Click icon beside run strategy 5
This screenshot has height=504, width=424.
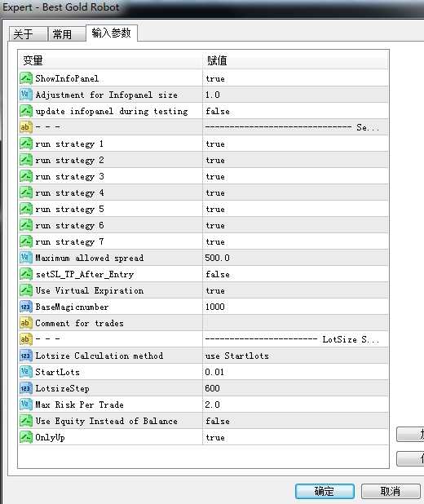tap(26, 209)
